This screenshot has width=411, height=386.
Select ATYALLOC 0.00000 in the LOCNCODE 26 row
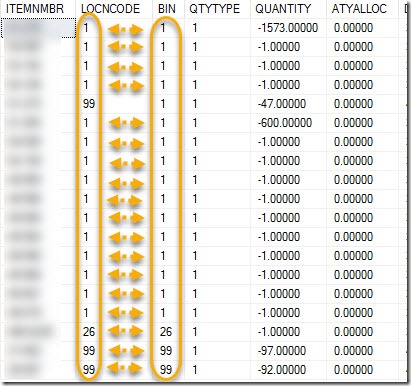click(353, 332)
